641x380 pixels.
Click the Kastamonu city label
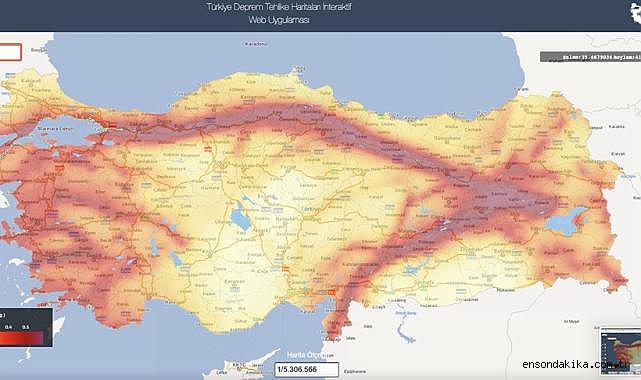coord(252,97)
